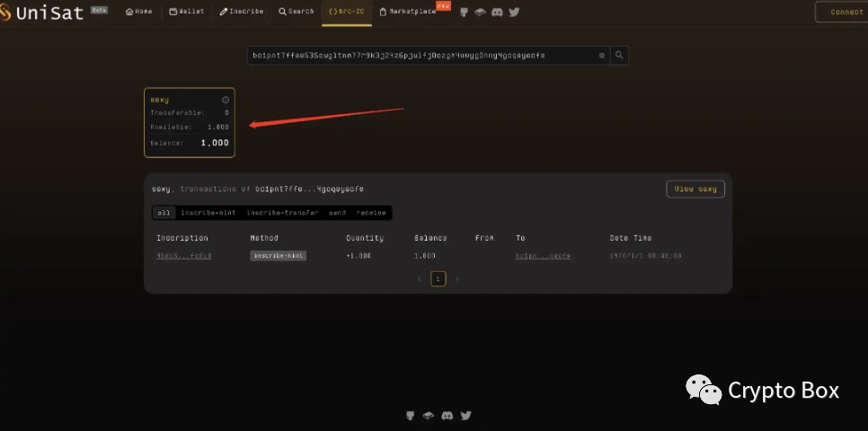Select page 1 in pagination
868x431 pixels.
pyautogui.click(x=438, y=279)
